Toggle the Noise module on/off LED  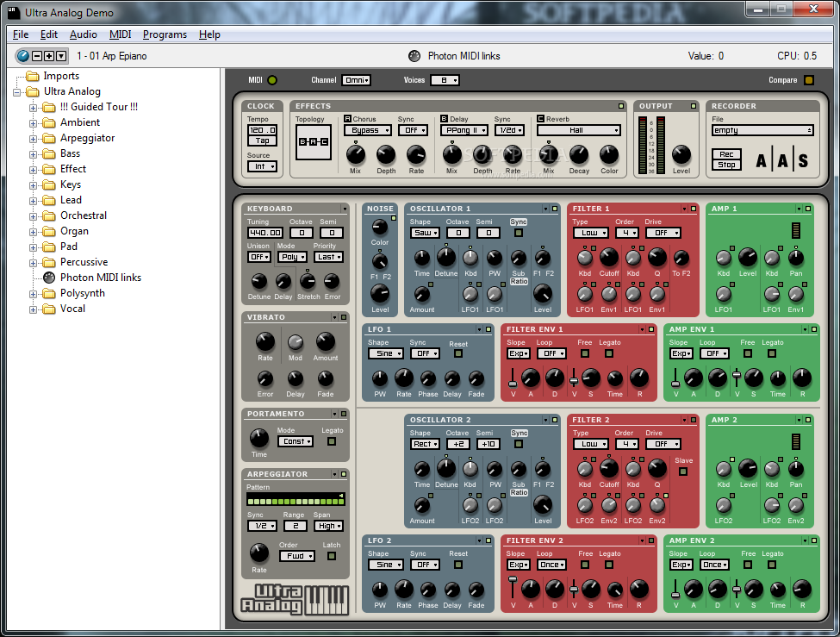coord(394,218)
